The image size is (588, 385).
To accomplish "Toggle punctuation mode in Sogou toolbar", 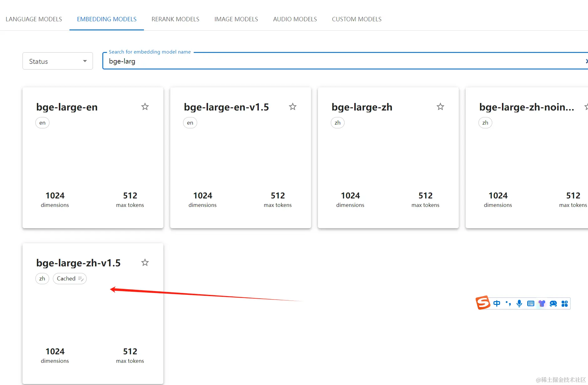I will point(508,303).
